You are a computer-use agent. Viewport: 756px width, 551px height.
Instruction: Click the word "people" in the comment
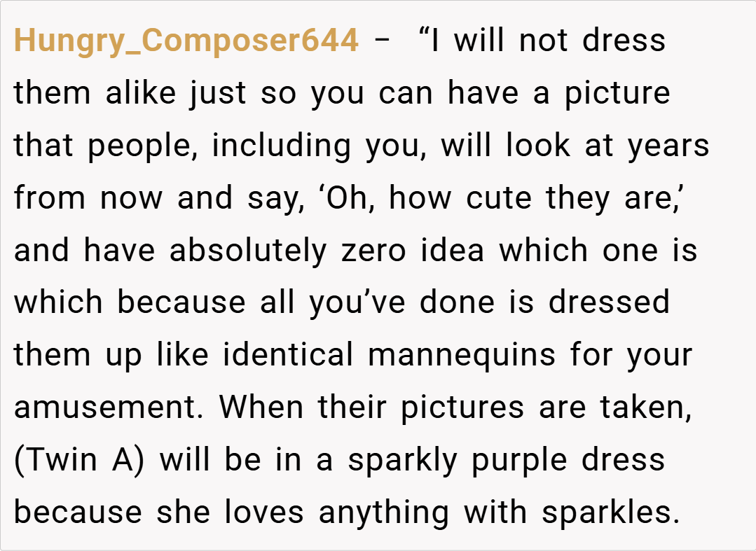(144, 146)
